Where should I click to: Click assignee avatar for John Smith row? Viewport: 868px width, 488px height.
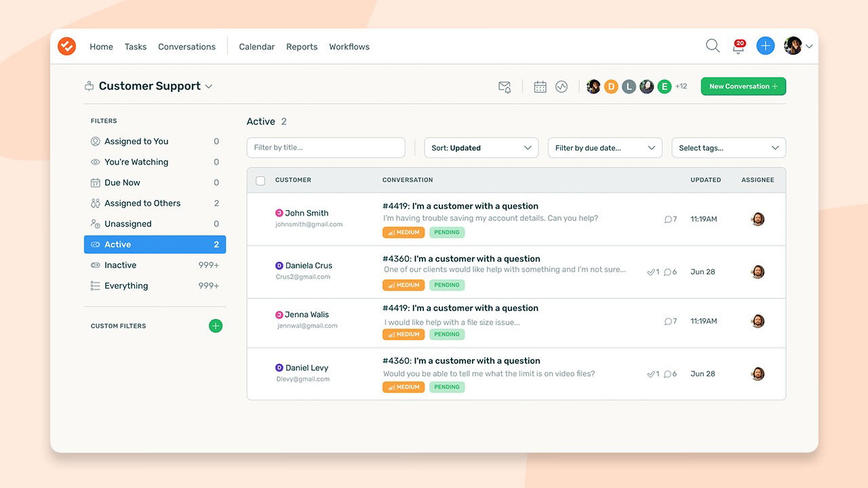click(758, 219)
